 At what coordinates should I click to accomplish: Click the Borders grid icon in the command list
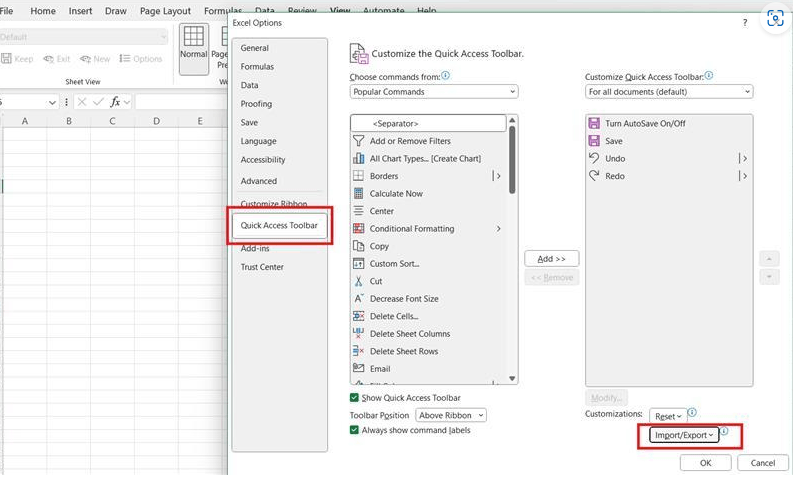click(x=358, y=176)
